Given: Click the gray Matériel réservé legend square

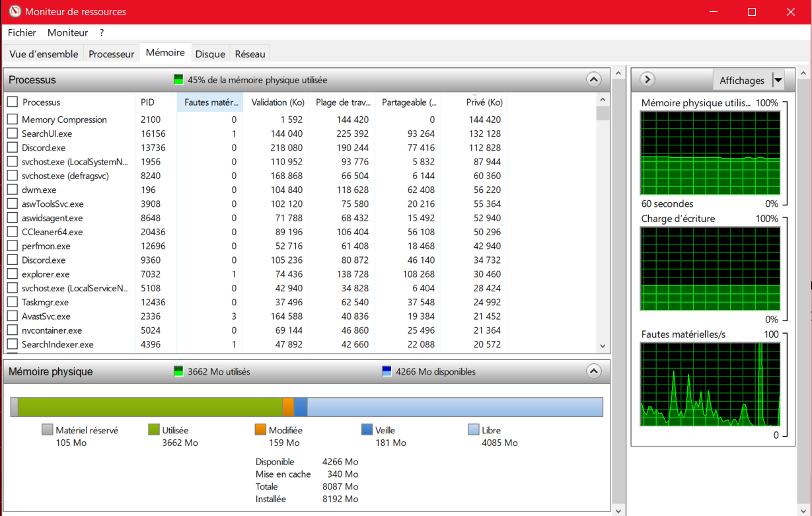Looking at the screenshot, I should point(47,430).
